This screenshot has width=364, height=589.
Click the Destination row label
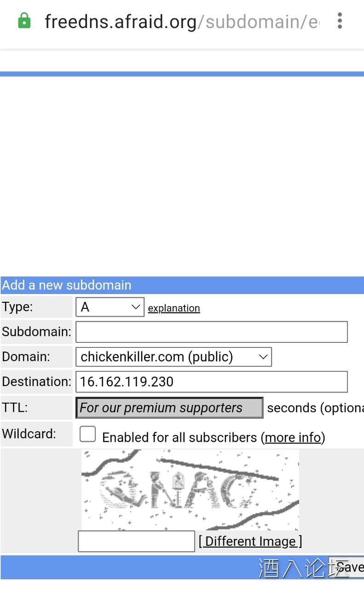tap(36, 381)
